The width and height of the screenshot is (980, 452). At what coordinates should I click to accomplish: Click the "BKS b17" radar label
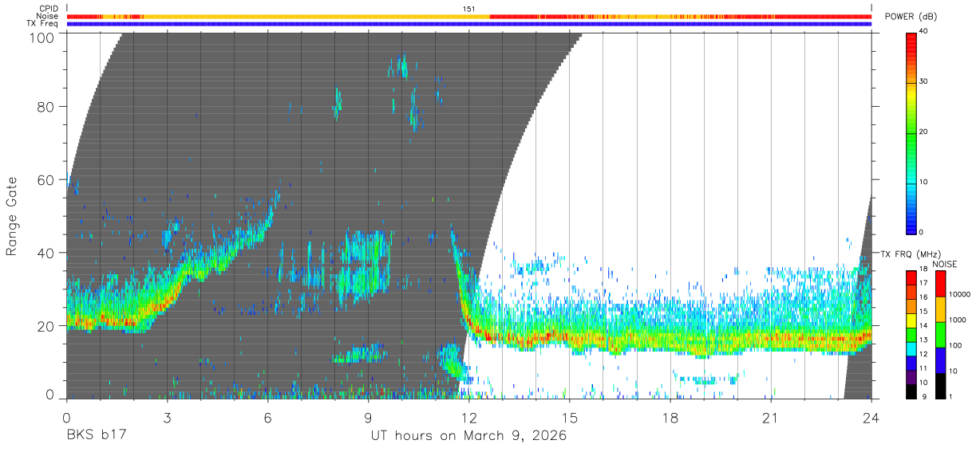click(x=96, y=435)
